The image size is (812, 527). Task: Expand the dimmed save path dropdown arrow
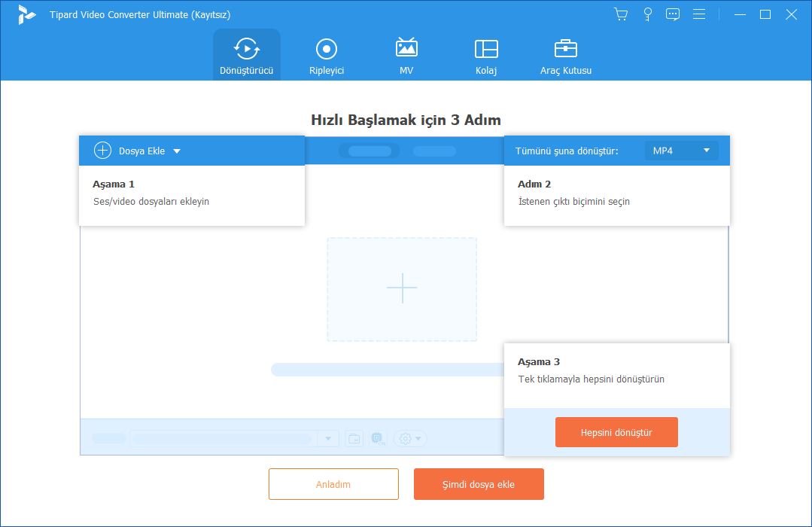click(x=328, y=439)
